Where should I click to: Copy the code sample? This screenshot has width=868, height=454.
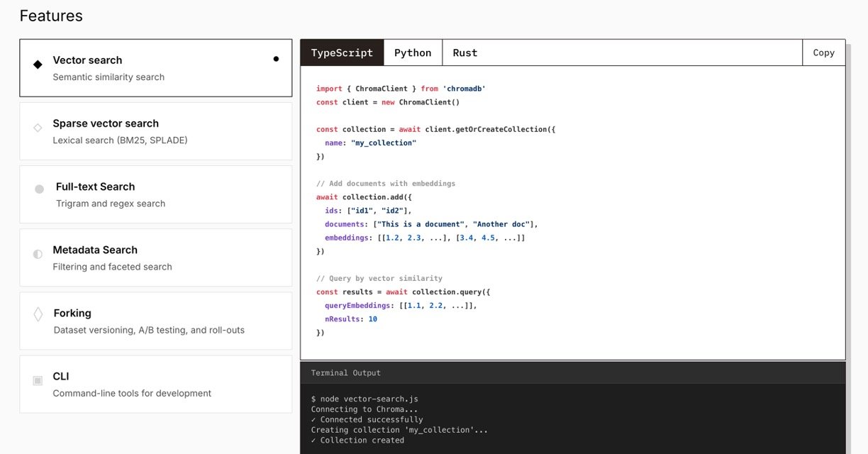point(823,52)
